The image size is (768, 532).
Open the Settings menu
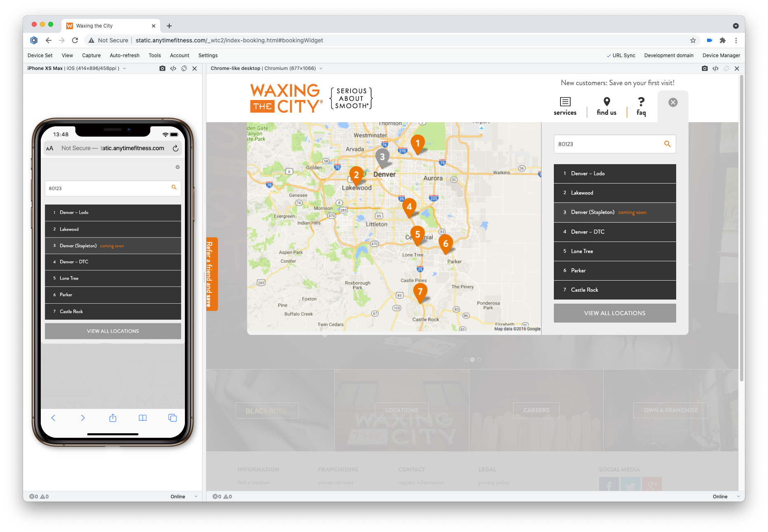pos(208,56)
